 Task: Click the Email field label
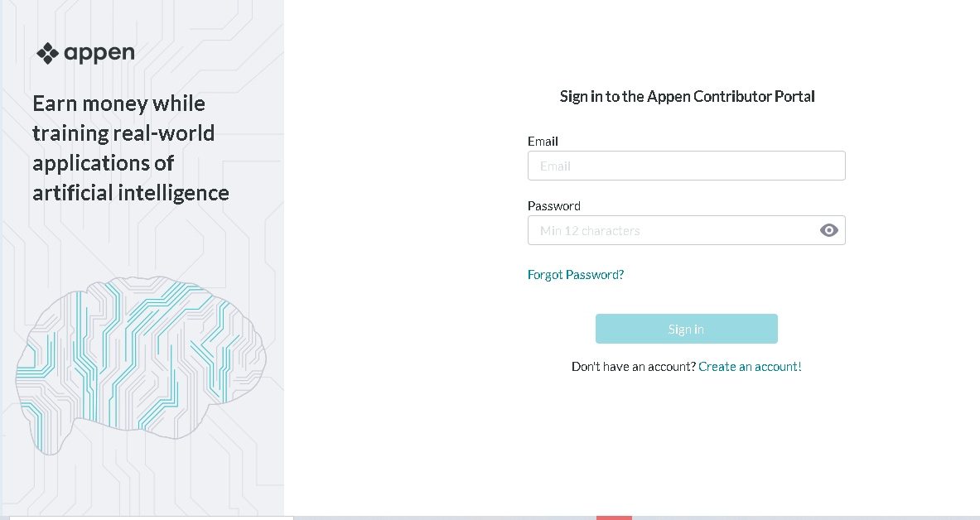[x=543, y=142]
